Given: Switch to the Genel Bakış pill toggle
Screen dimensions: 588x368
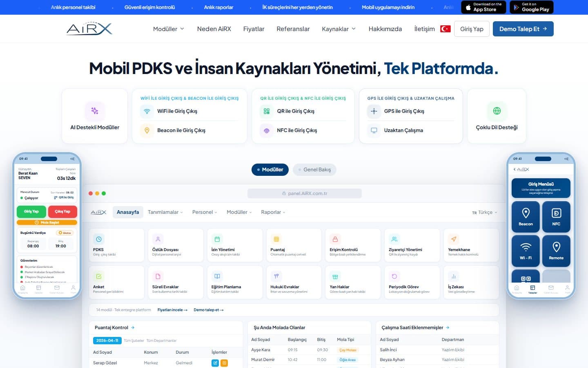Looking at the screenshot, I should click(x=314, y=170).
